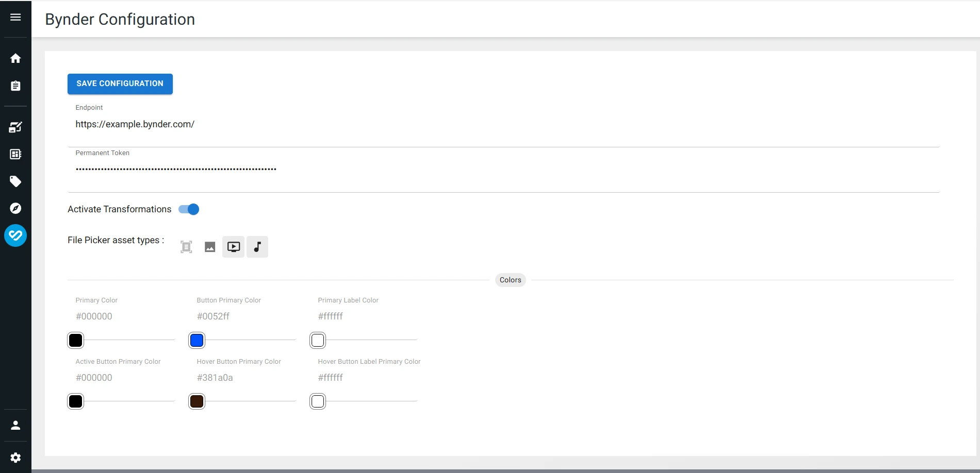Click the Save Configuration button
This screenshot has height=473, width=980.
pos(120,83)
